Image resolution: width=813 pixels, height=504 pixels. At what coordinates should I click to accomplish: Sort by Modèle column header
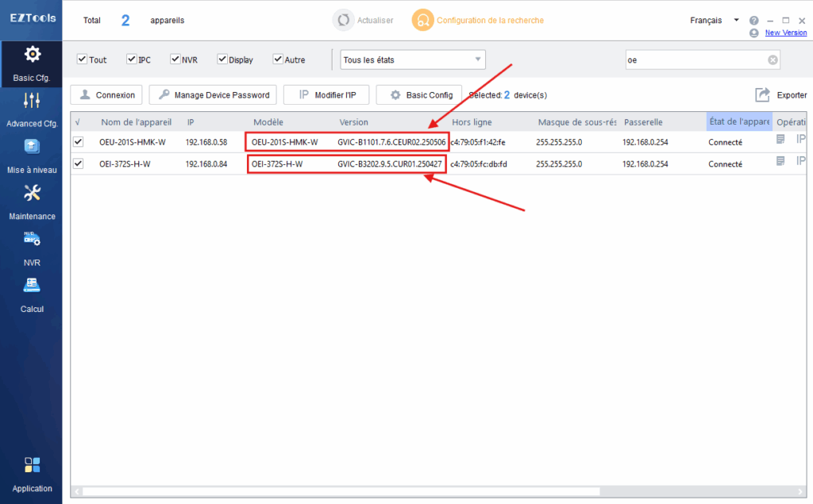(x=268, y=122)
